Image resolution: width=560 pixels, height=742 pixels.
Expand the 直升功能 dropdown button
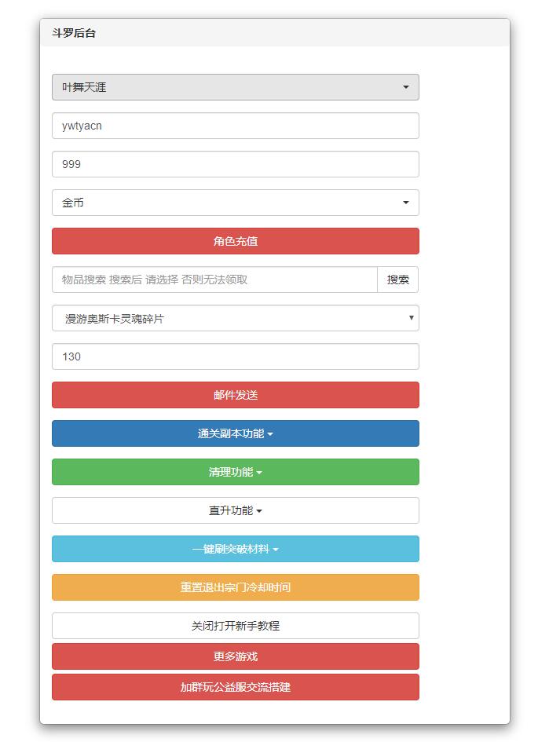click(x=236, y=510)
